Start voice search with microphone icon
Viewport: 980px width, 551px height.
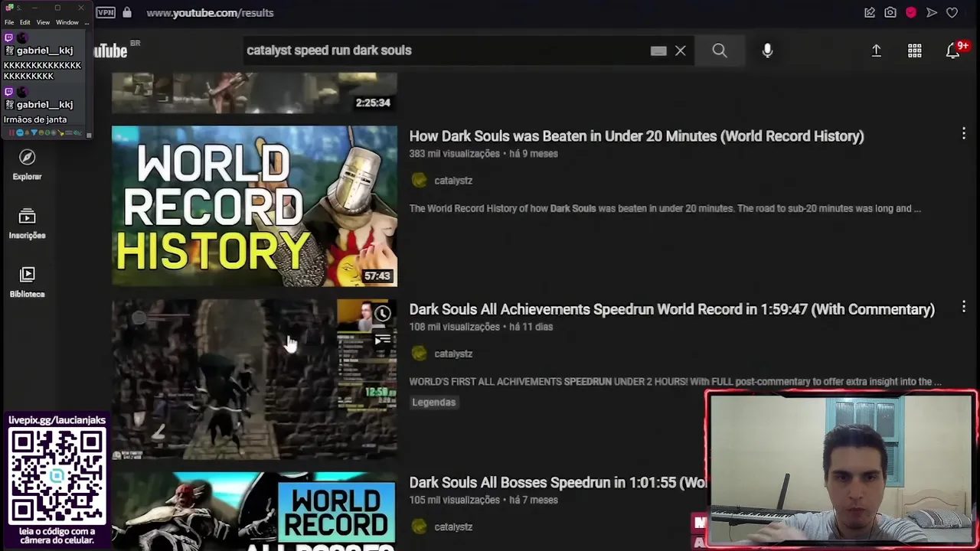tap(767, 51)
